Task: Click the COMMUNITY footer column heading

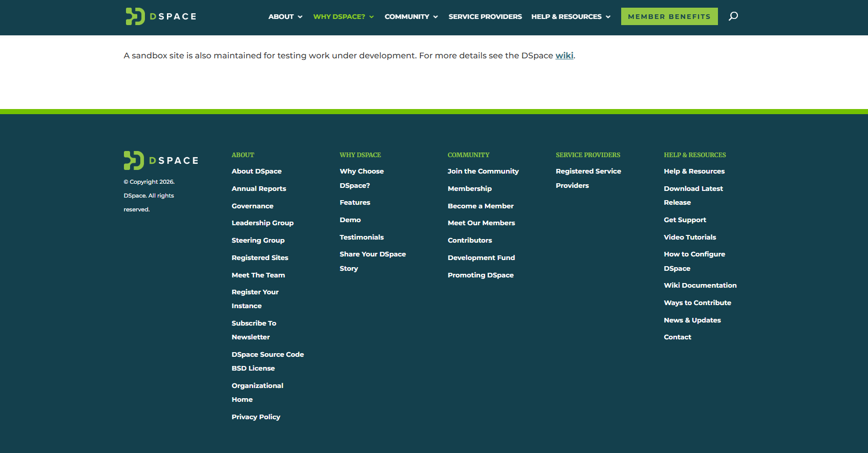Action: 469,155
